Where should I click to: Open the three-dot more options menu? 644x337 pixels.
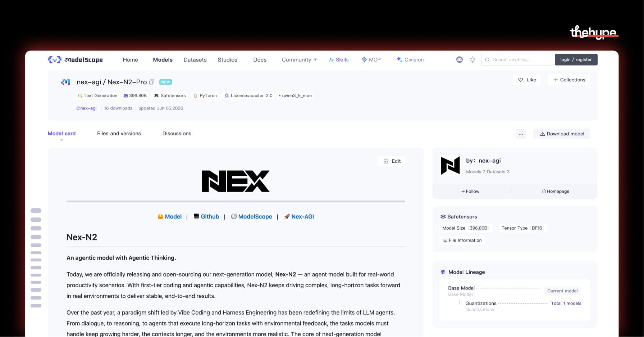click(x=521, y=134)
